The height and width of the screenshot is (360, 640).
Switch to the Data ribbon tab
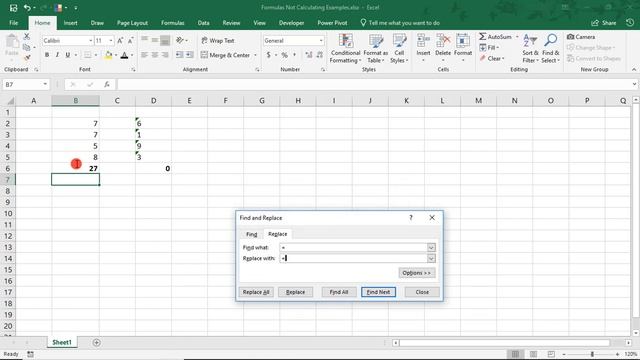203,23
